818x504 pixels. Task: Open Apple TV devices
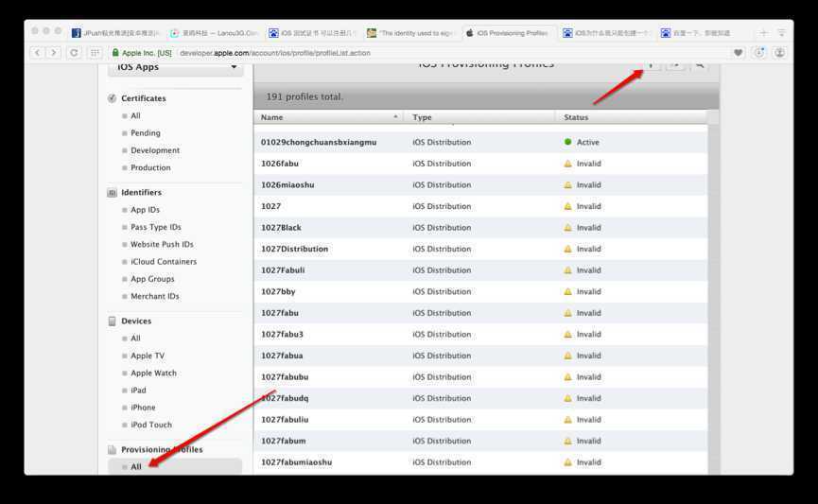tap(148, 356)
